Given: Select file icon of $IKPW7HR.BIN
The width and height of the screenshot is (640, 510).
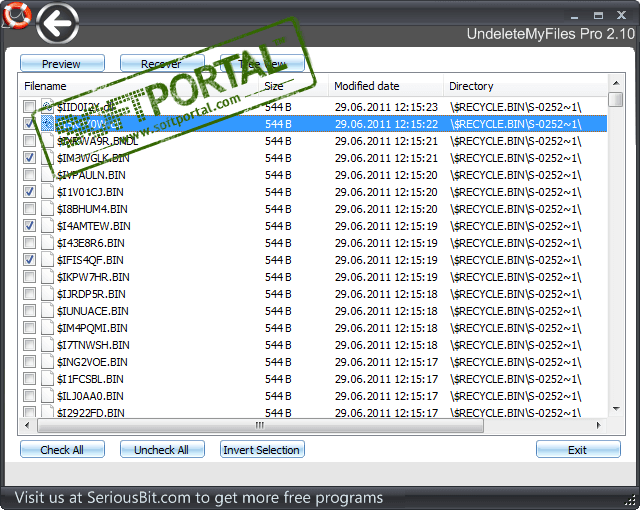Looking at the screenshot, I should [47, 277].
